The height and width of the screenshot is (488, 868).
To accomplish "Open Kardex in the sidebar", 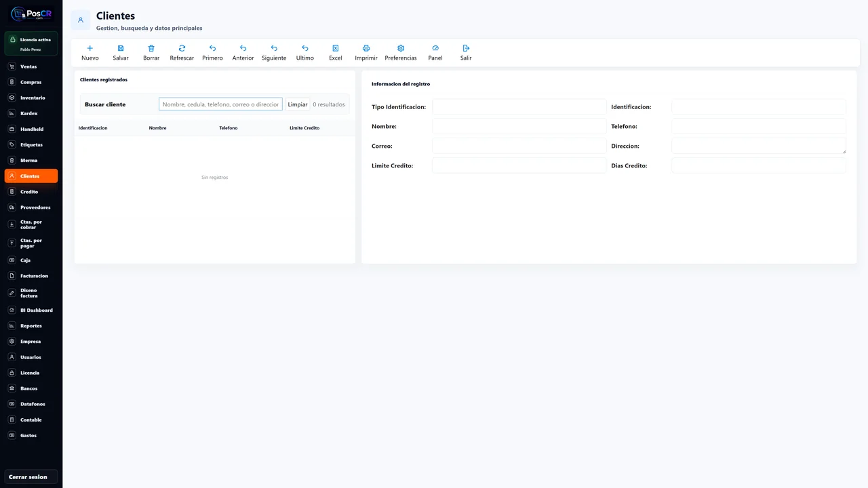I will (31, 113).
